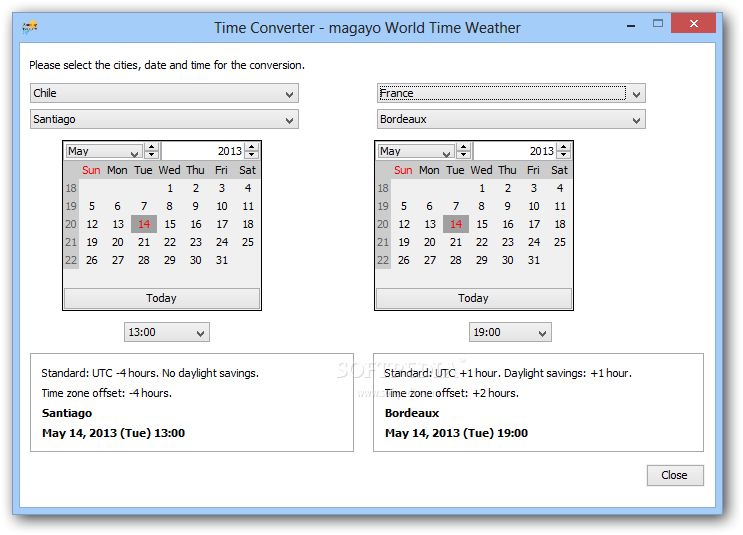Select May 19 in the right calendar
Screen dimensions: 743x535
click(x=404, y=242)
